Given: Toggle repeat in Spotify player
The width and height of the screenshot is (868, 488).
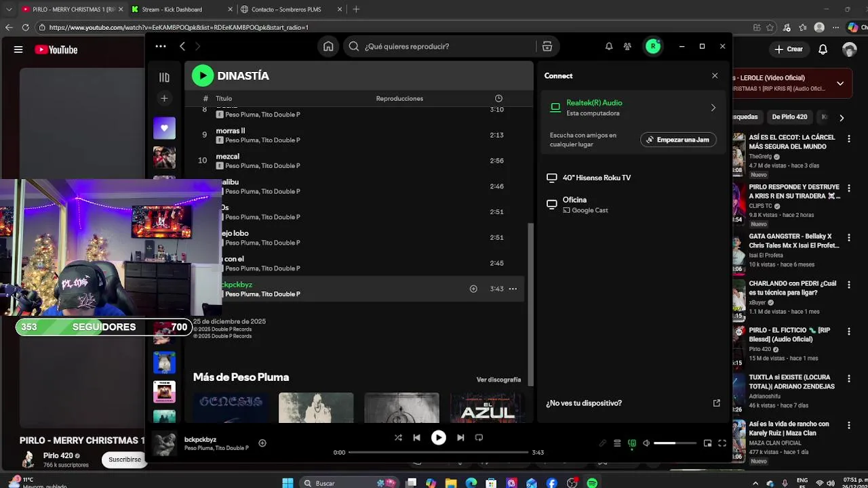Looking at the screenshot, I should point(479,438).
